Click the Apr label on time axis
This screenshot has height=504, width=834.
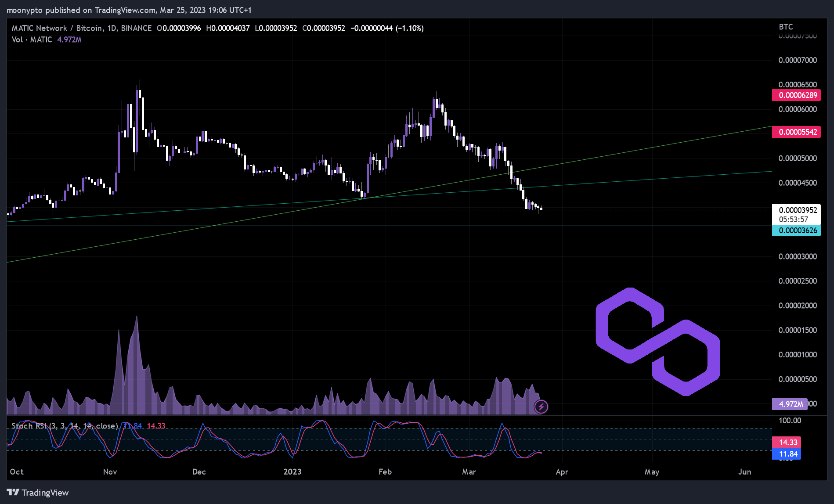click(x=562, y=472)
